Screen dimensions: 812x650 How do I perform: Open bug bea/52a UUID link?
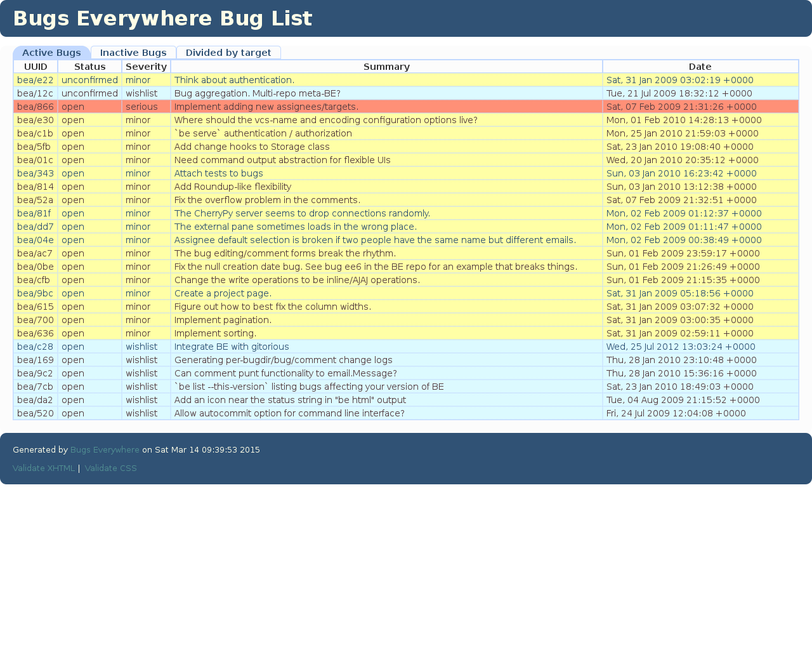36,200
